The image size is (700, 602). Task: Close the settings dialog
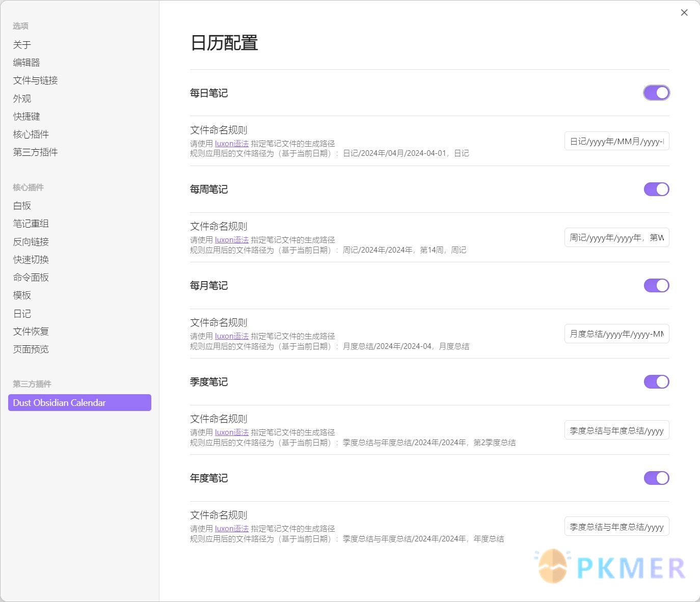[x=684, y=13]
